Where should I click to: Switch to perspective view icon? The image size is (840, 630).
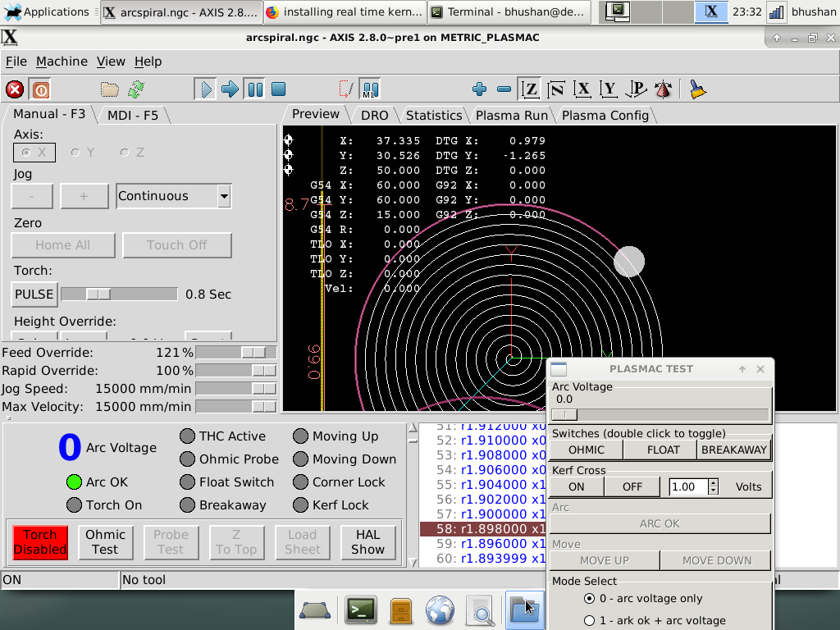click(x=637, y=89)
